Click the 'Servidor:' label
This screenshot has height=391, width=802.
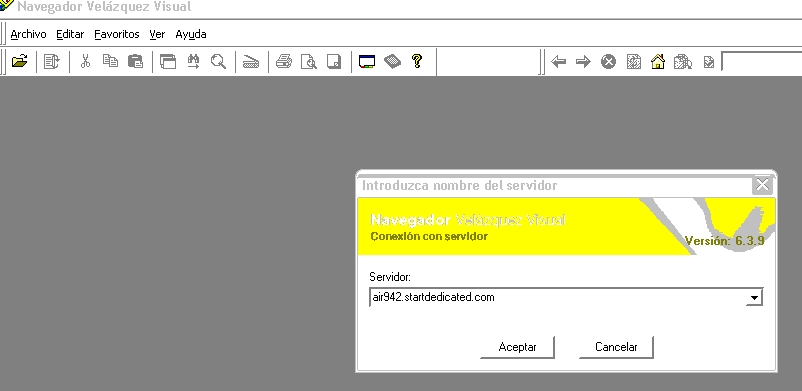click(390, 277)
